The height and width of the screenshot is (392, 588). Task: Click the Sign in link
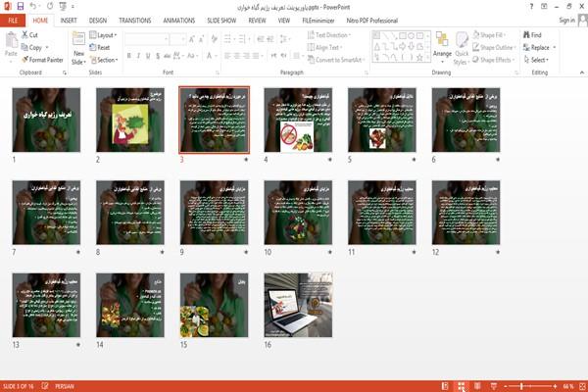pyautogui.click(x=566, y=21)
